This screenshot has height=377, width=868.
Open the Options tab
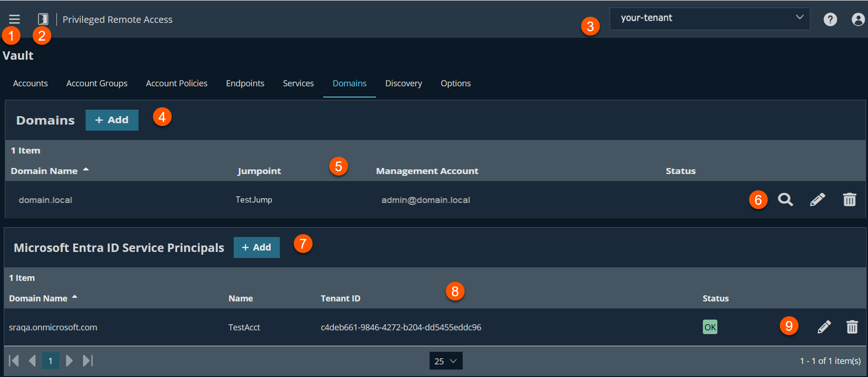click(x=456, y=84)
